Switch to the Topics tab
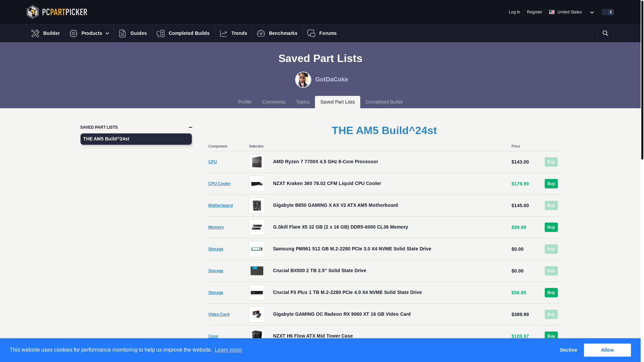 pyautogui.click(x=303, y=102)
